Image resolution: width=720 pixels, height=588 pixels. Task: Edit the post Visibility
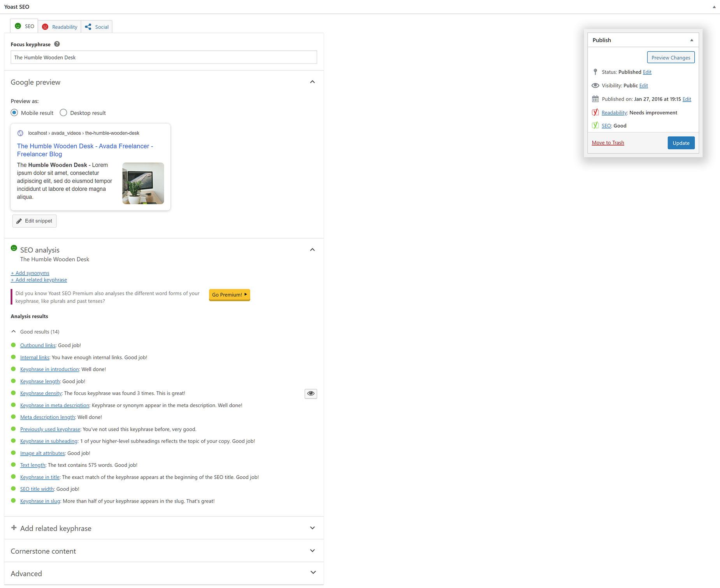click(x=644, y=86)
